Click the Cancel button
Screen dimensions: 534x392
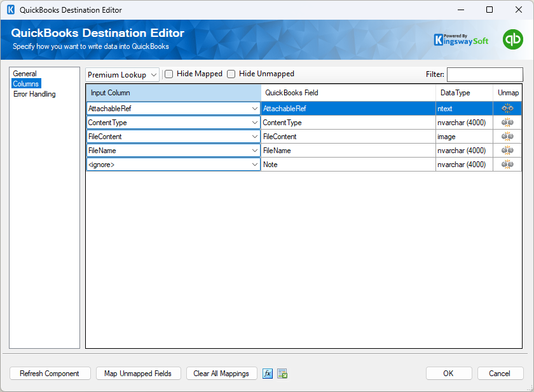(500, 374)
